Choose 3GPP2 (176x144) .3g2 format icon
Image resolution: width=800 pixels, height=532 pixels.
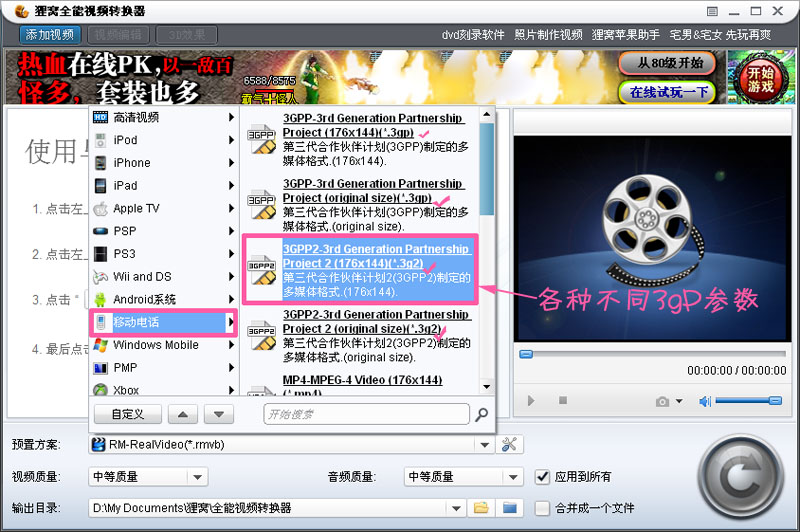coord(262,270)
